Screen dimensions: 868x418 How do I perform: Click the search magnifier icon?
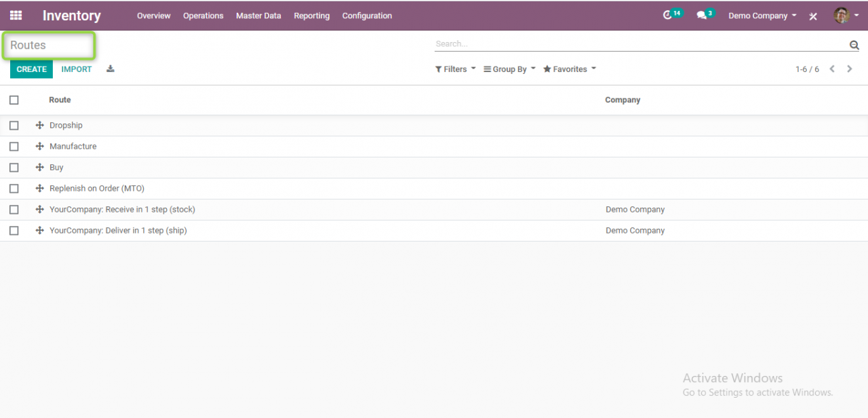click(x=854, y=45)
